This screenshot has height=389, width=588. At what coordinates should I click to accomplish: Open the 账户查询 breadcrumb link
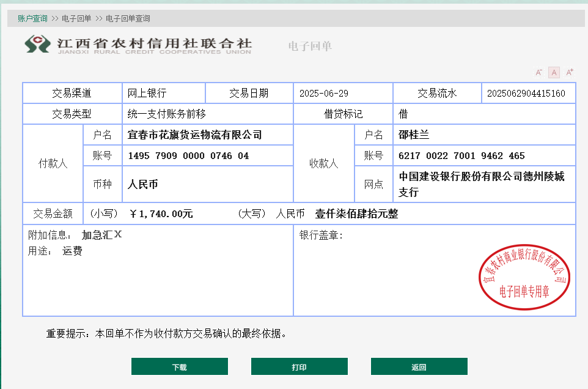(32, 18)
